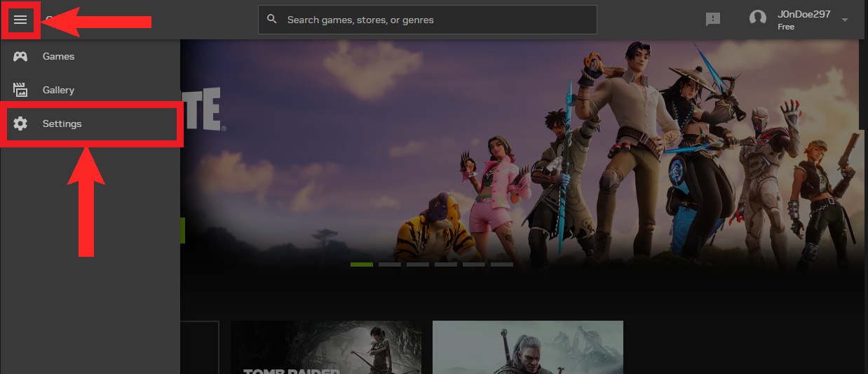Open the Tomb Raider game thumbnail
The width and height of the screenshot is (868, 374).
point(326,347)
